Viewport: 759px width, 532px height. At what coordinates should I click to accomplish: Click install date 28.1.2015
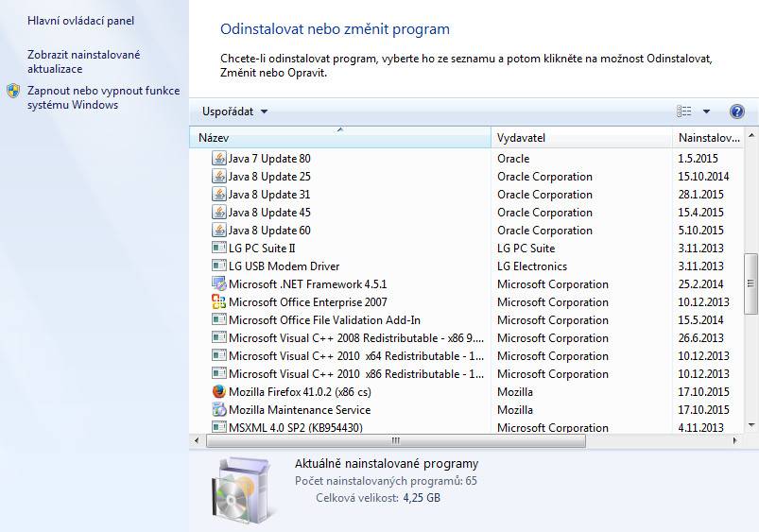(701, 194)
